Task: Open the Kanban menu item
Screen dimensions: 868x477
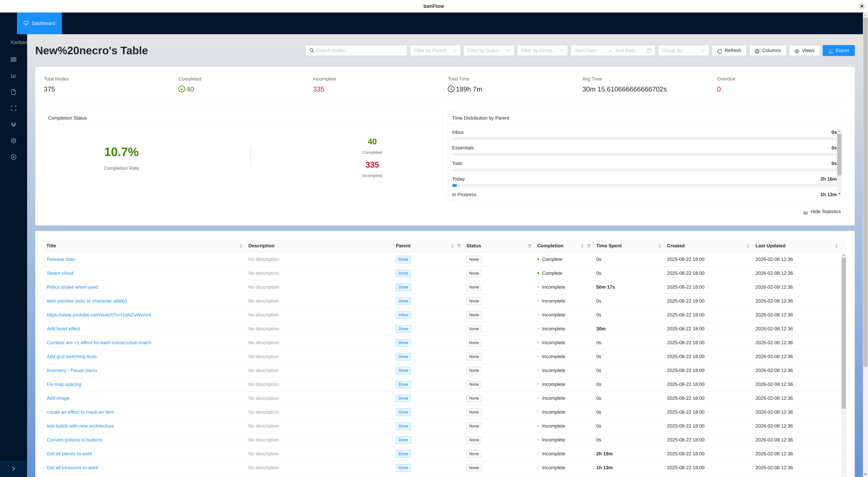Action: pos(19,42)
